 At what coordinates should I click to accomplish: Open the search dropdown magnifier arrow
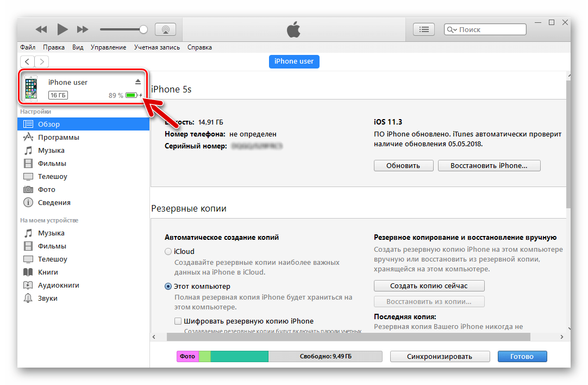[452, 30]
